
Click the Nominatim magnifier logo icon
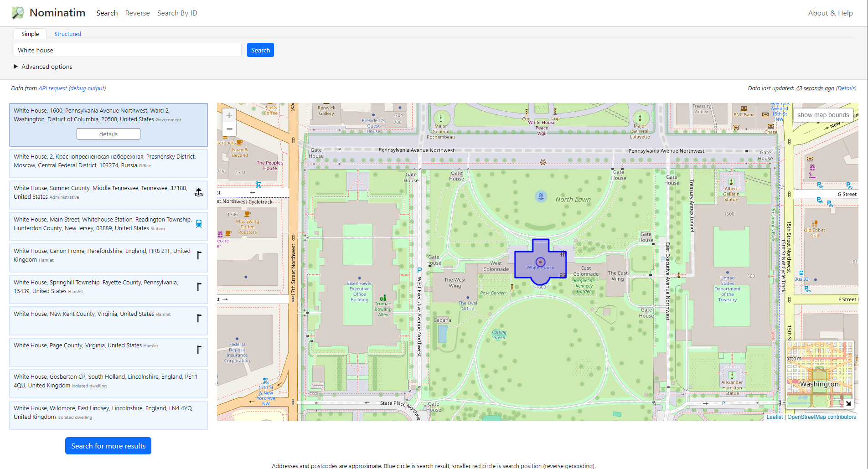(18, 13)
